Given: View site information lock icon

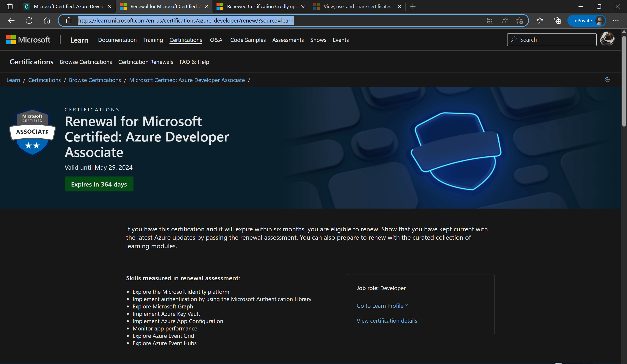Looking at the screenshot, I should point(69,21).
